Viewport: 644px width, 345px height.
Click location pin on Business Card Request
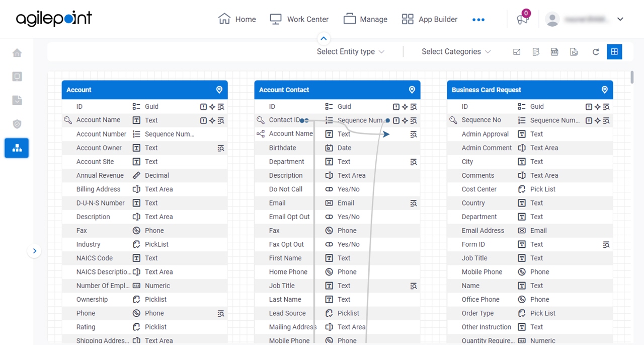coord(605,90)
